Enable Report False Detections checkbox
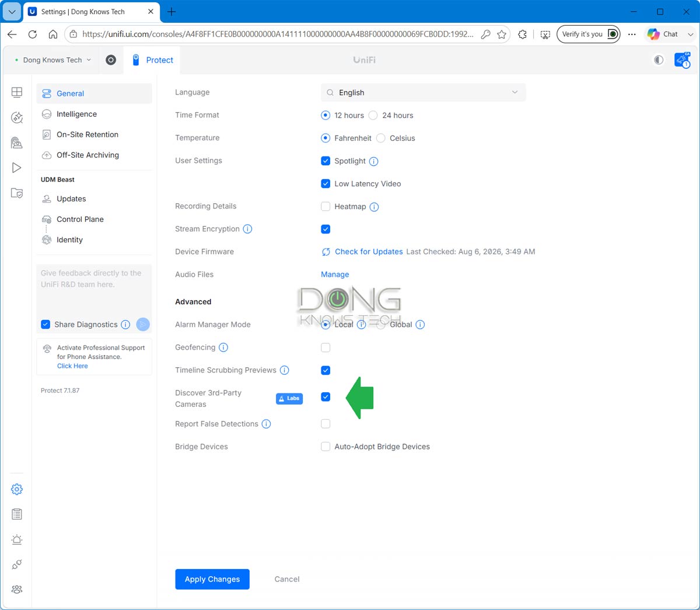 (325, 424)
